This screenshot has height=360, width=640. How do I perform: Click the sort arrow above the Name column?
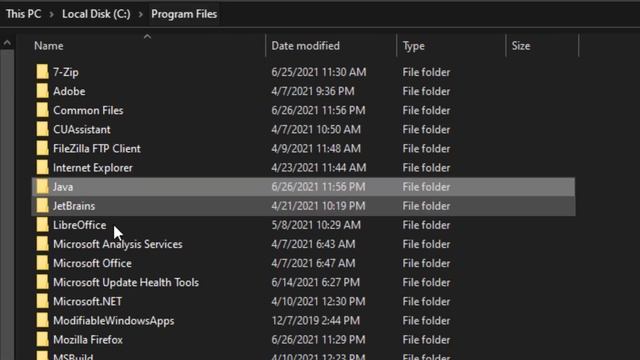(x=147, y=36)
